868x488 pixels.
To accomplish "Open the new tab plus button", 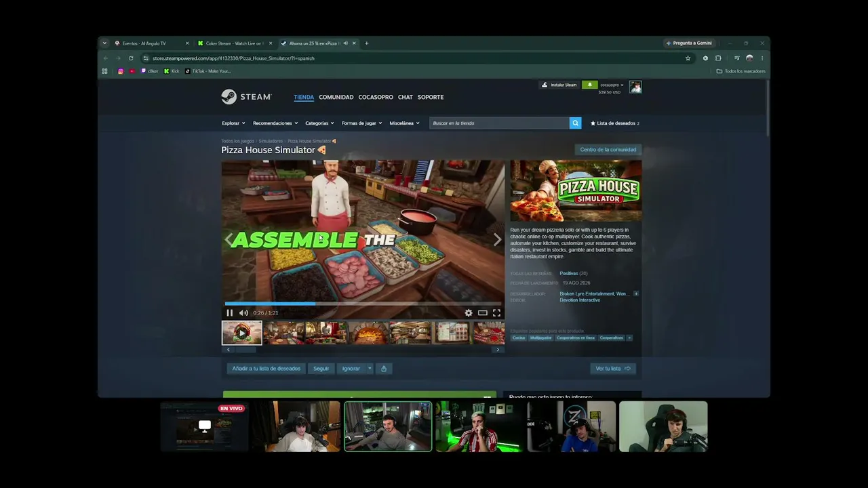I will [366, 43].
